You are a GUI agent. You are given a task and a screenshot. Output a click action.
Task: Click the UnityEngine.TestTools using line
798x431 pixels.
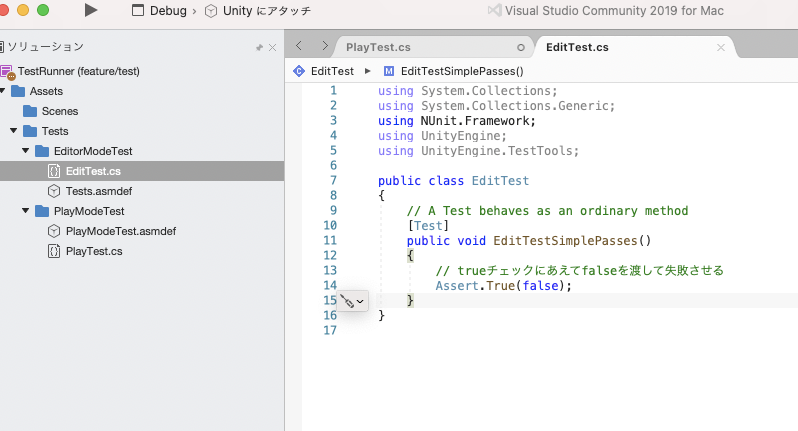[478, 151]
